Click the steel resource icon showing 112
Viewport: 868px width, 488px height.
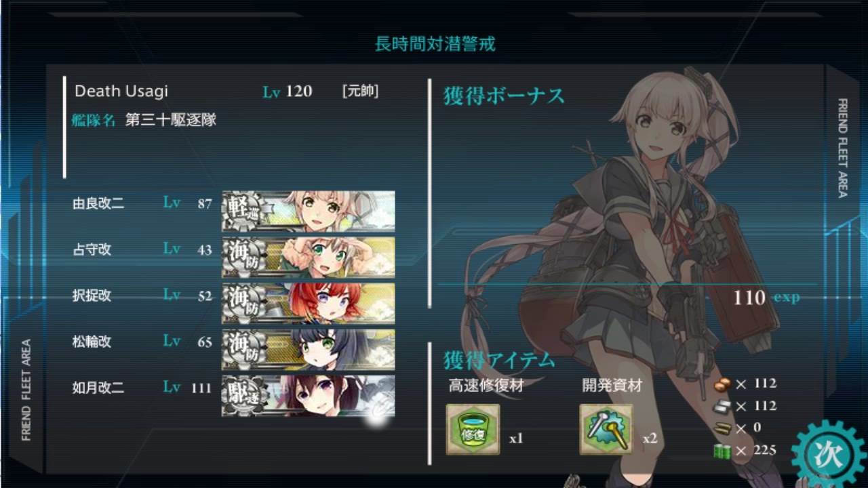coord(723,406)
